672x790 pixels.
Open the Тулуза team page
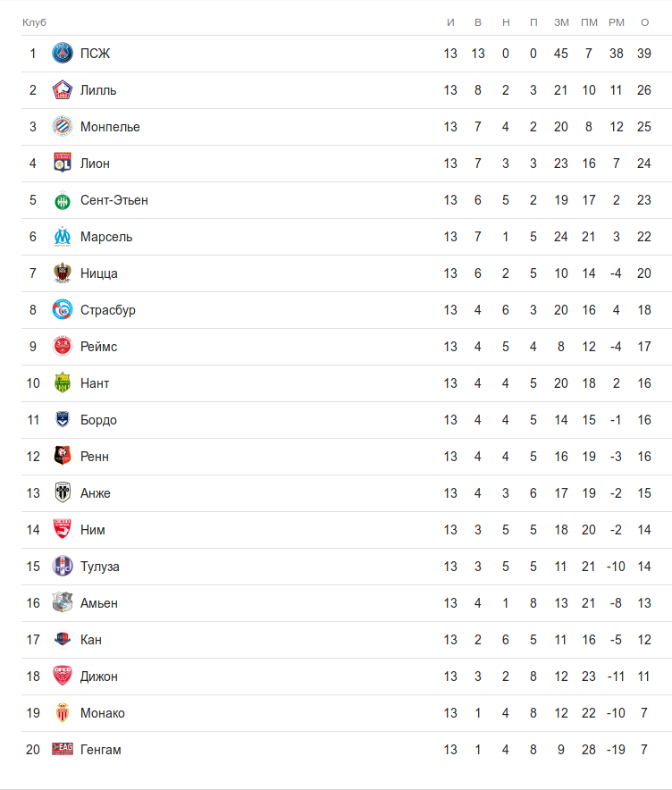pyautogui.click(x=99, y=567)
